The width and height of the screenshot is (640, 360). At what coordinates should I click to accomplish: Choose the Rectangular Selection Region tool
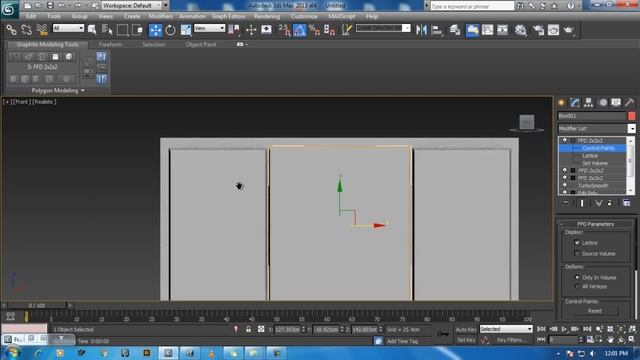[x=122, y=30]
